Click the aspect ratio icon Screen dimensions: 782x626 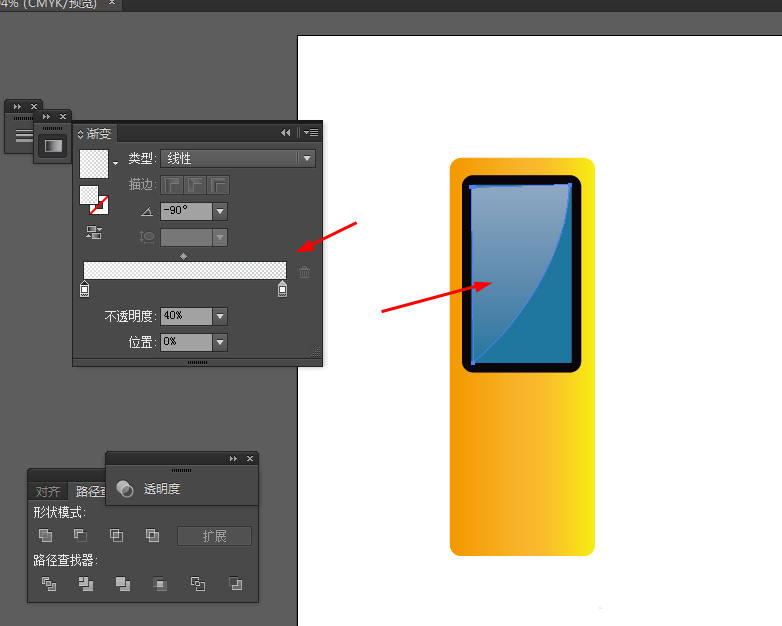(x=147, y=237)
